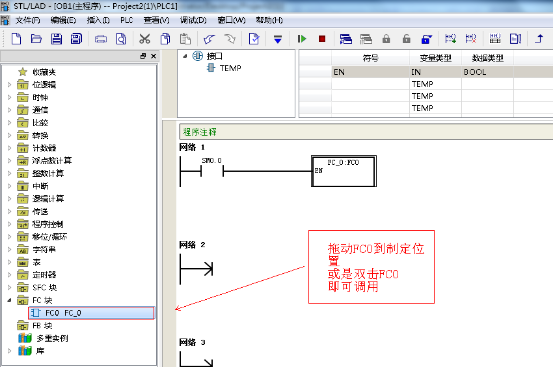The image size is (554, 368).
Task: Click the green Run icon
Action: 302,39
